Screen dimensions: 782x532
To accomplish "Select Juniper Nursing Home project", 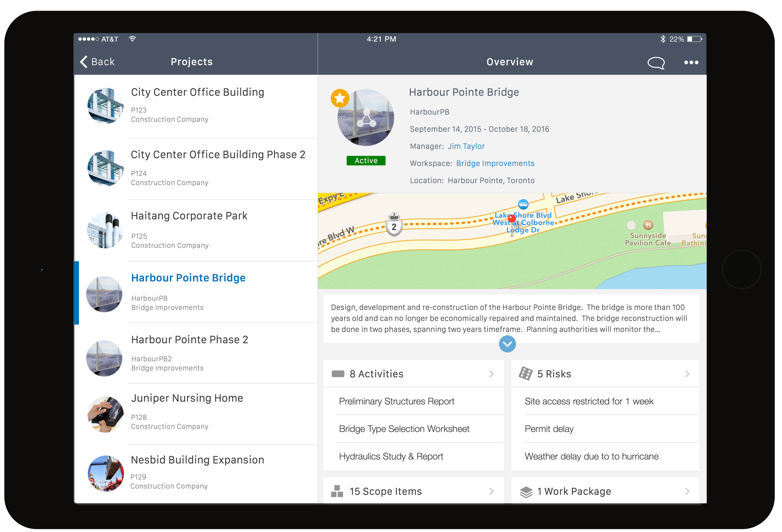I will point(187,398).
